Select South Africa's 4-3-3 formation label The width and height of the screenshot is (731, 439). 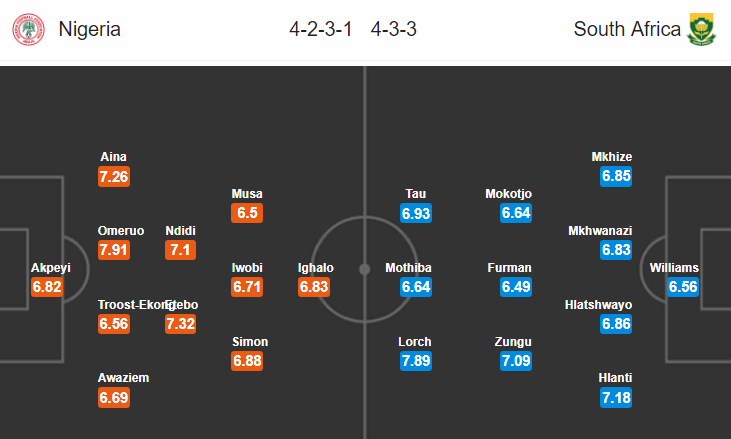click(393, 29)
